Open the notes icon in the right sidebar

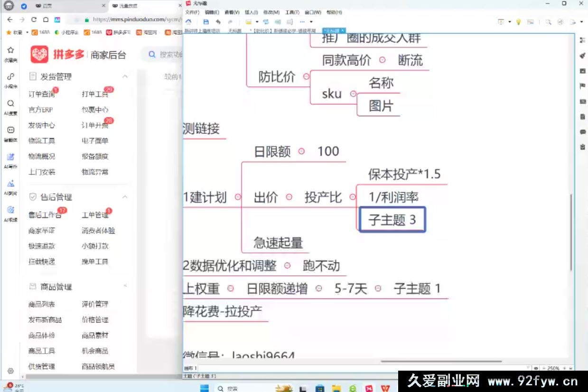coord(583,117)
